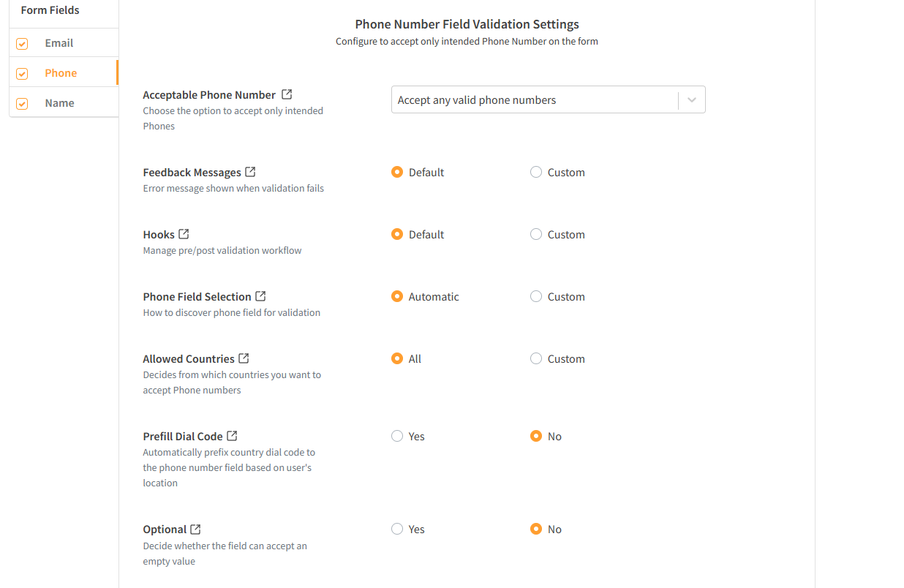Enable Yes for Prefill Dial Code
This screenshot has width=904, height=588.
pyautogui.click(x=396, y=435)
